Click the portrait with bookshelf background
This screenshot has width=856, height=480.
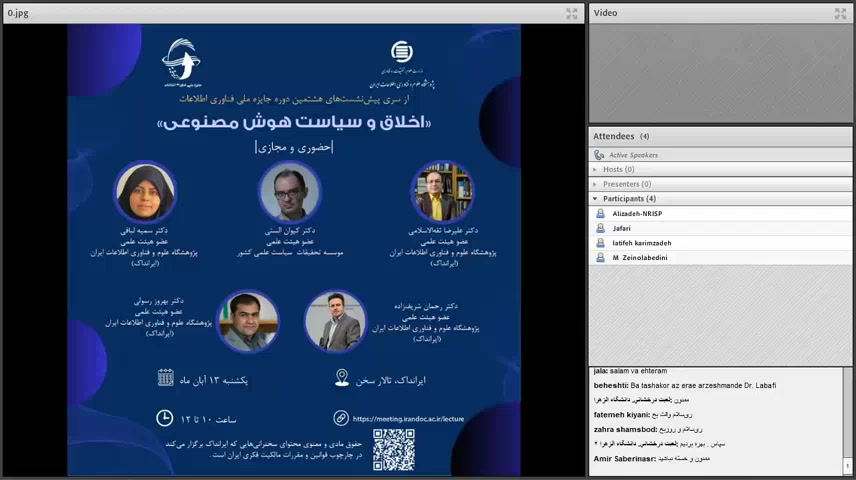(442, 192)
